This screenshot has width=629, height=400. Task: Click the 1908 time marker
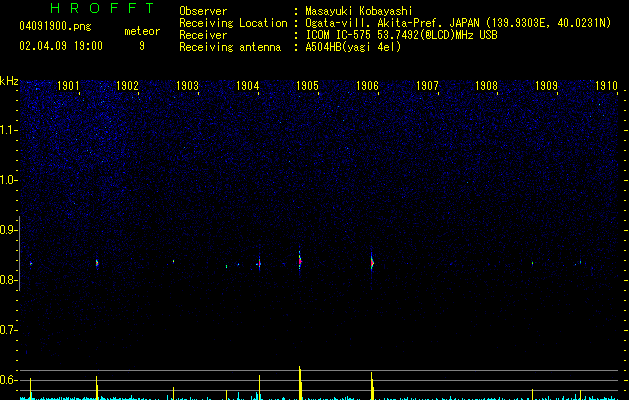coord(486,86)
